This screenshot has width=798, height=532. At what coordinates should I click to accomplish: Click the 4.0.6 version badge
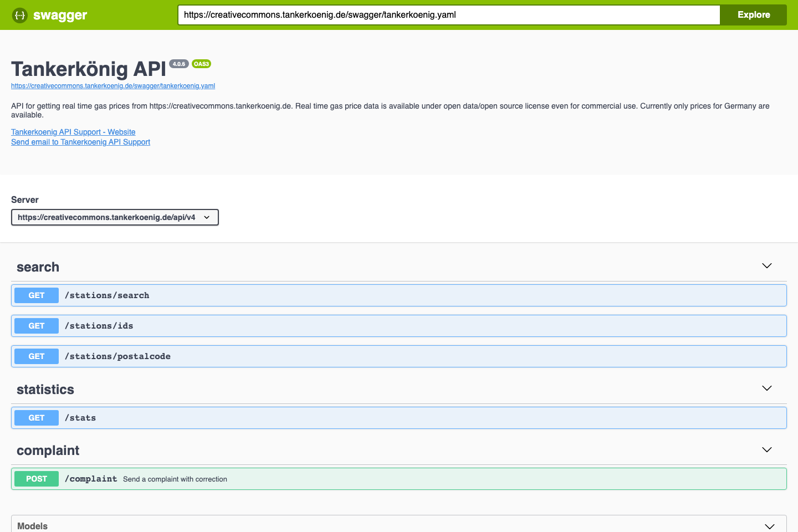(x=178, y=64)
